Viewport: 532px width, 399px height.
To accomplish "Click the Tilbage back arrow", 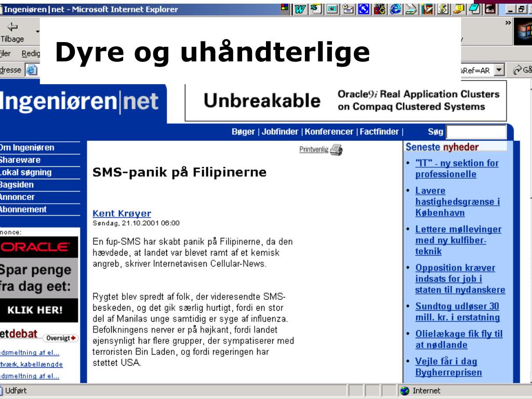I will click(x=12, y=27).
